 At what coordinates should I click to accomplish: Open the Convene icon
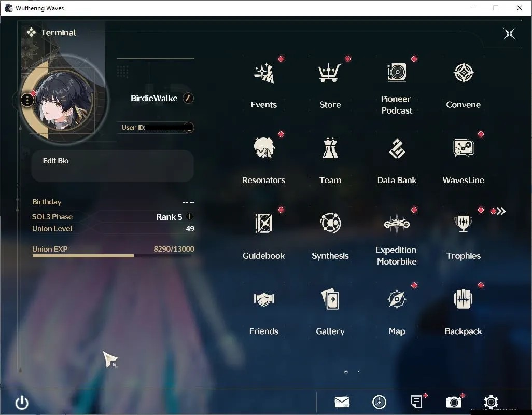[463, 73]
